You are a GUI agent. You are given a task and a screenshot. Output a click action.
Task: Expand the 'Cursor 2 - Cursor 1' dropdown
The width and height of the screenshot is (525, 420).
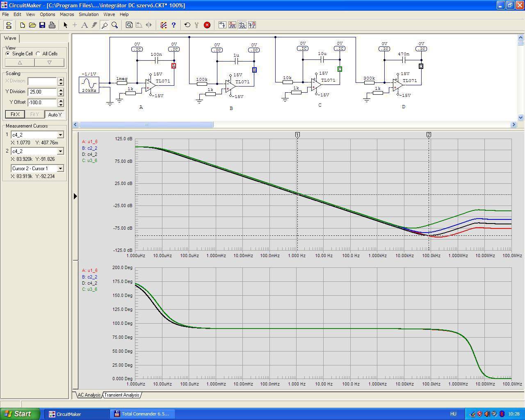(60, 169)
